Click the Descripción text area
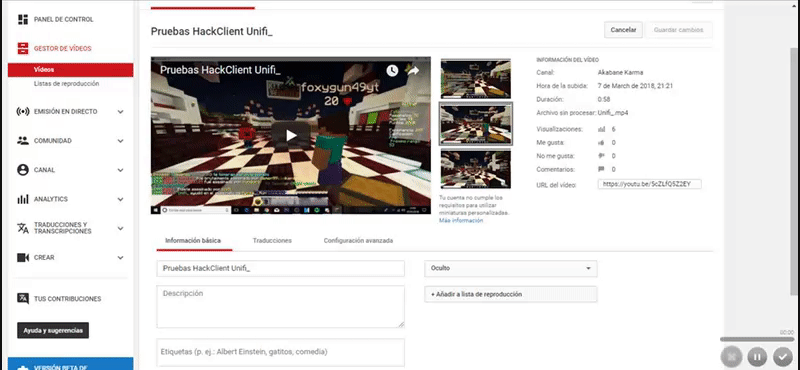The width and height of the screenshot is (800, 370). [x=281, y=306]
